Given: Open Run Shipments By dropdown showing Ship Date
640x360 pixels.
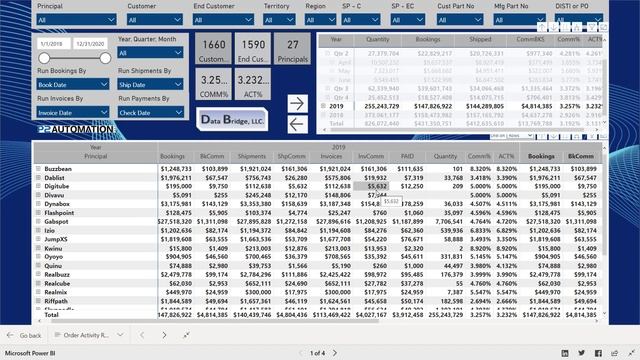Looking at the screenshot, I should [x=150, y=84].
